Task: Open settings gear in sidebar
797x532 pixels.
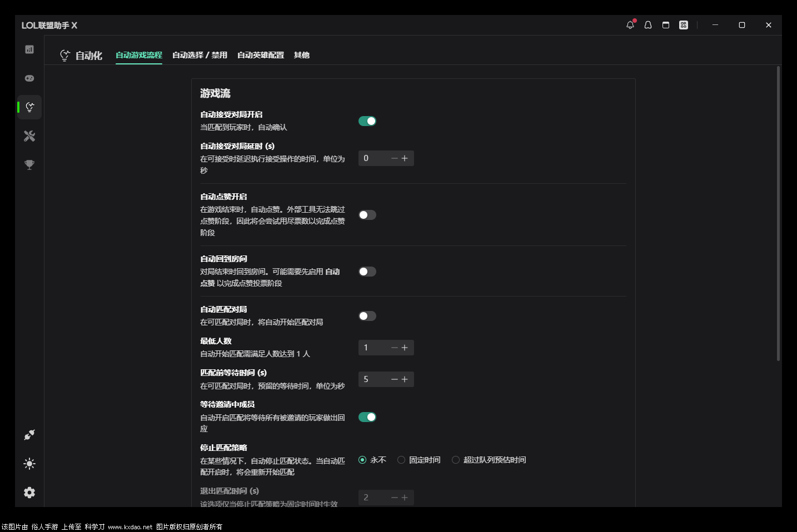Action: [x=29, y=493]
